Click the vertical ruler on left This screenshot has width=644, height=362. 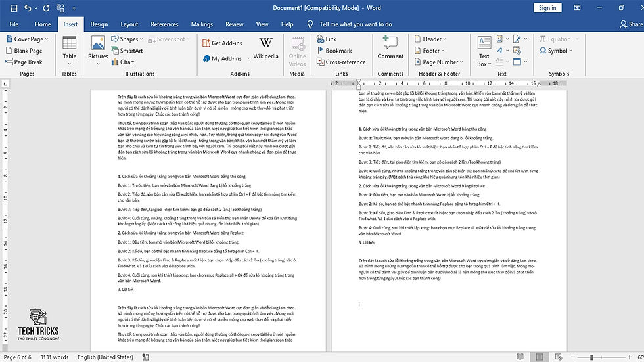[x=5, y=219]
